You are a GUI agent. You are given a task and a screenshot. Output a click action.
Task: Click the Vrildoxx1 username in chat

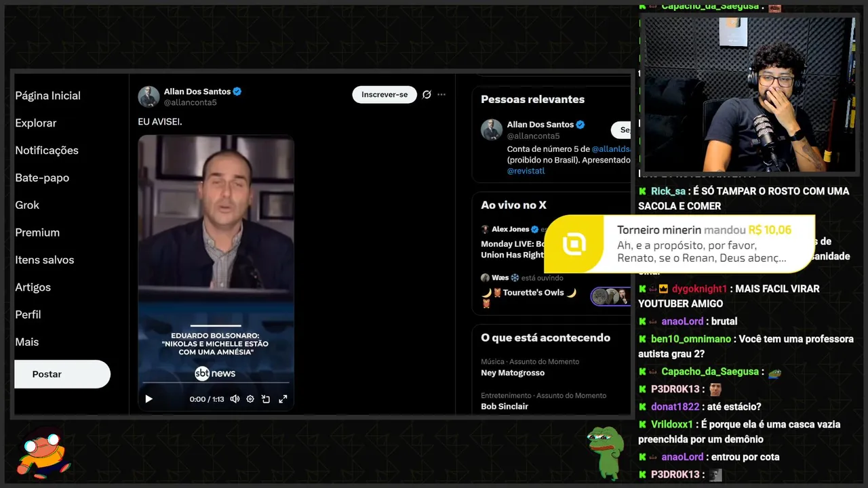click(x=672, y=424)
